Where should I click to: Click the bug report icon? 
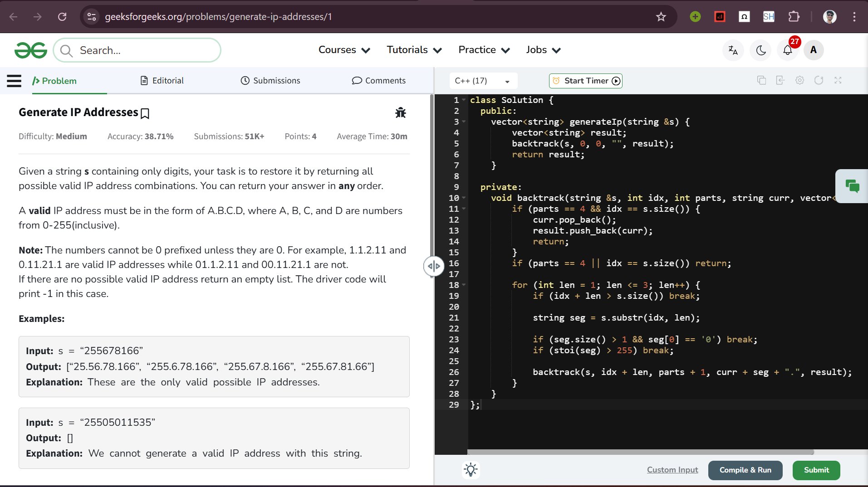tap(400, 112)
